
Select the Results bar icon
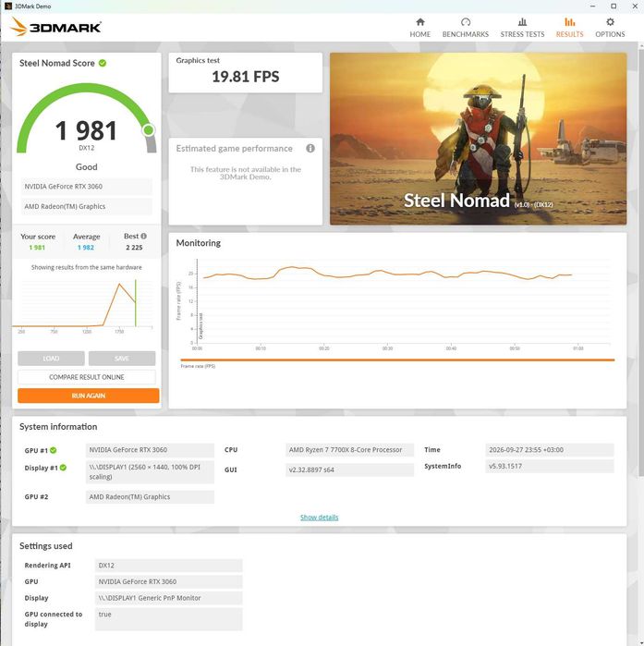point(569,22)
